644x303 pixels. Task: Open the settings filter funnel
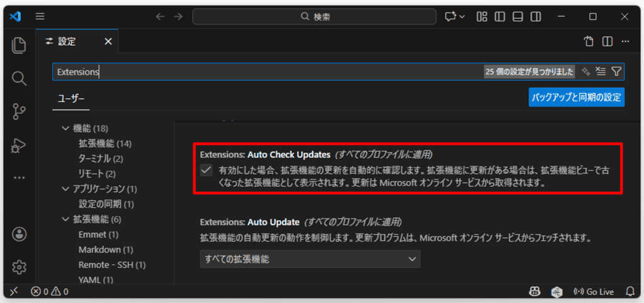pos(616,72)
